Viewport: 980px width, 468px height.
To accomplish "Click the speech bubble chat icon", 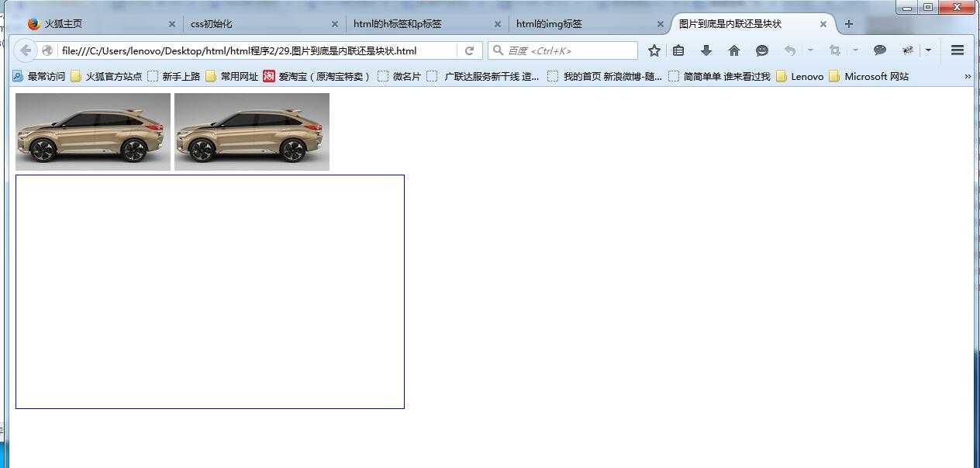I will 880,50.
